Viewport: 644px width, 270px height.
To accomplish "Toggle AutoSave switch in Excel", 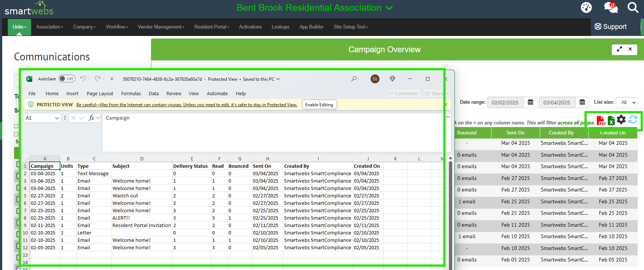I will (x=67, y=79).
